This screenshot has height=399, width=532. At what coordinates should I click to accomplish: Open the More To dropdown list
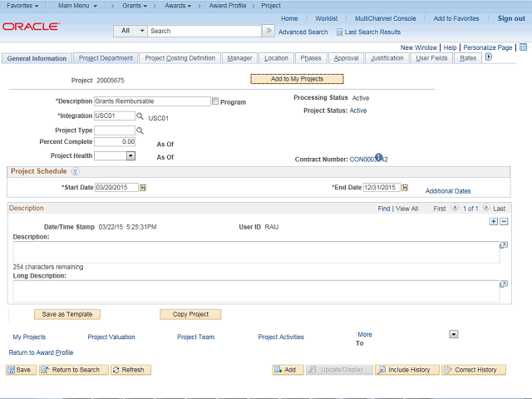tap(453, 334)
